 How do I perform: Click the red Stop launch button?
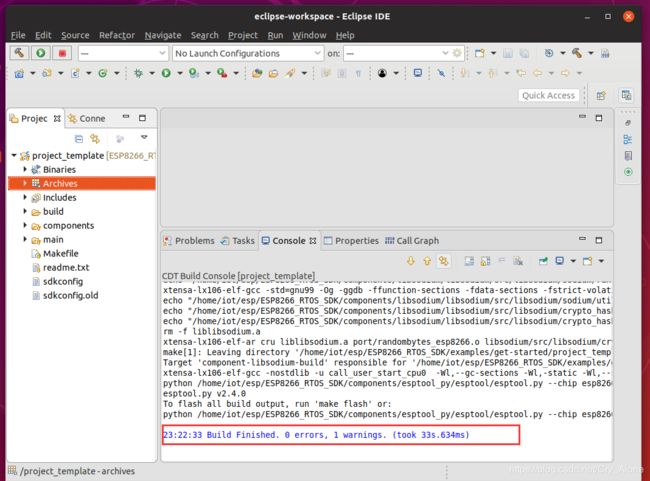tap(62, 53)
